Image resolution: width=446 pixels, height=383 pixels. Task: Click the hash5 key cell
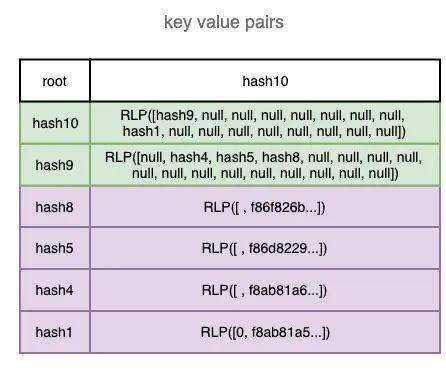[x=55, y=248]
